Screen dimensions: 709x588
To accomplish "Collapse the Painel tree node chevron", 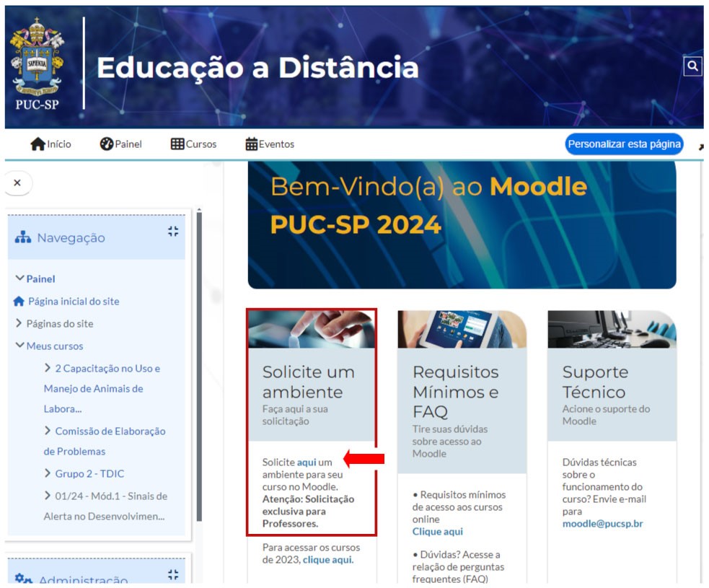I will coord(19,278).
